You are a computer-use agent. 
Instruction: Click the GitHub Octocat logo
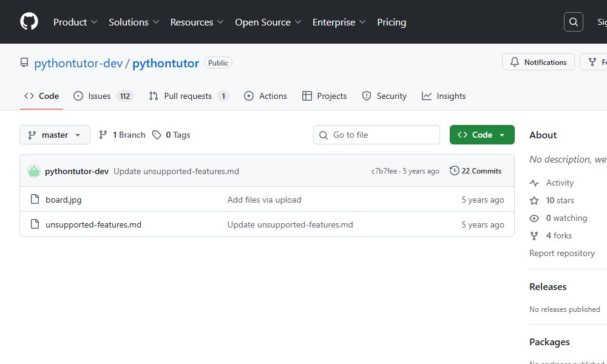point(29,22)
